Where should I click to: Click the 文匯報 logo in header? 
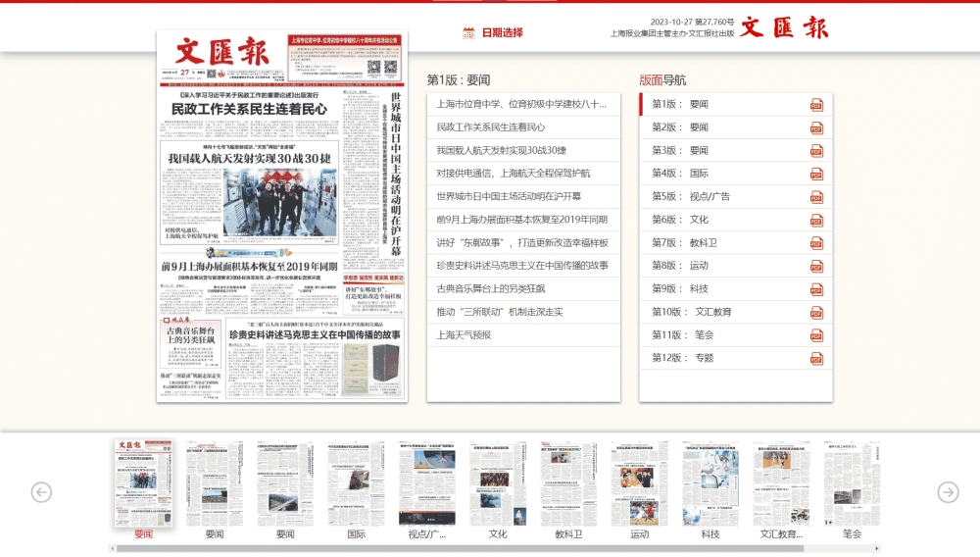(x=784, y=27)
